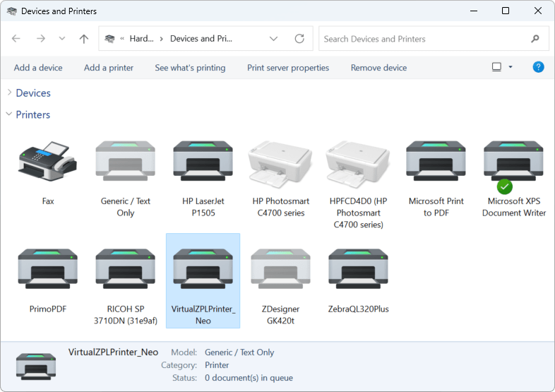Click the Category value Printer
Viewport: 555px width, 392px height.
tap(217, 365)
